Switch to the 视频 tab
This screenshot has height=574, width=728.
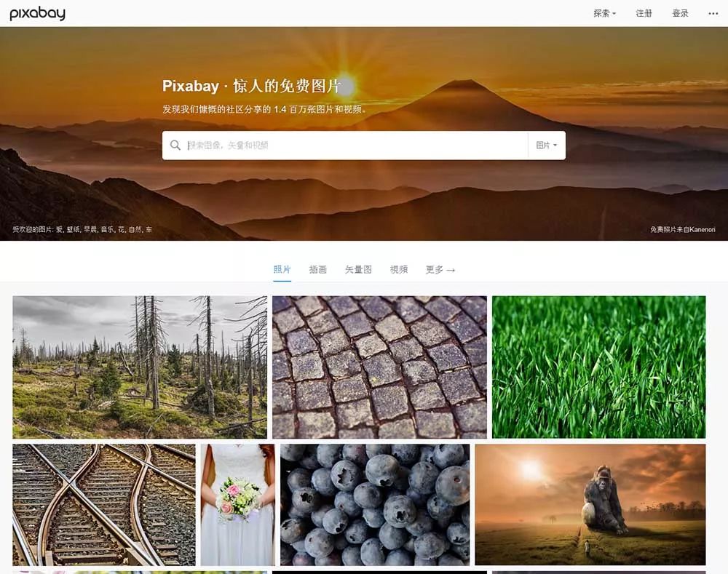399,270
